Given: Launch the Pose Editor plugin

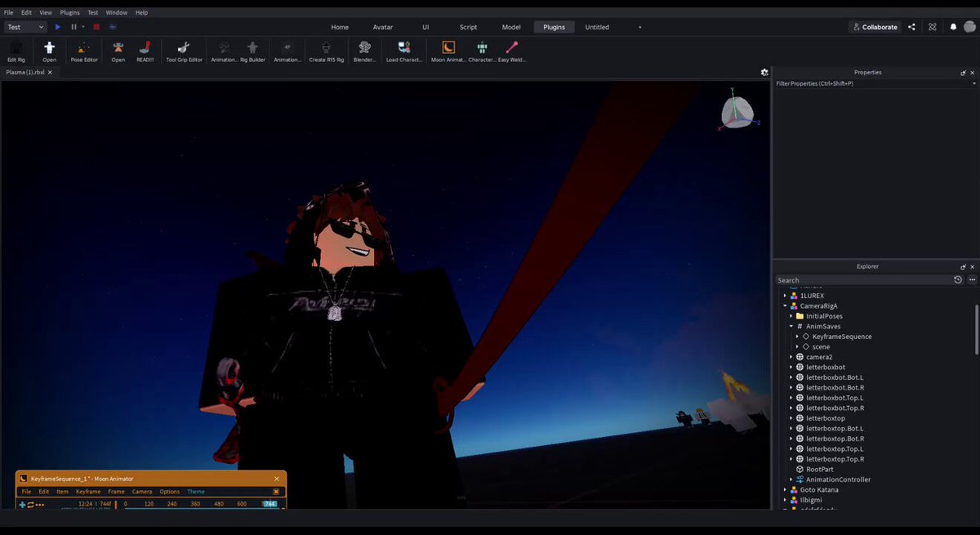Looking at the screenshot, I should 84,51.
